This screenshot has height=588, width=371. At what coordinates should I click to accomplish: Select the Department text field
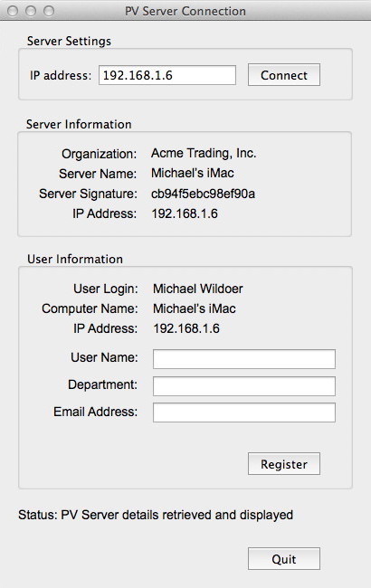pyautogui.click(x=244, y=386)
